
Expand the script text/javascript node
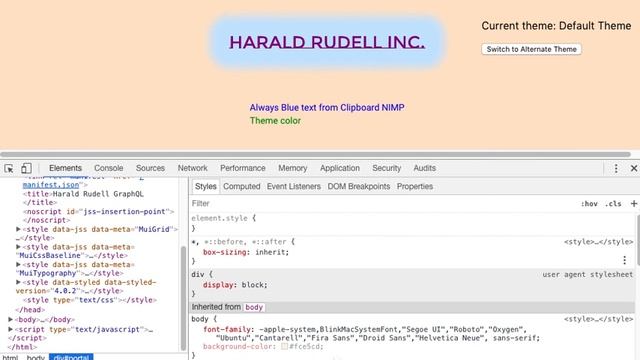pos(11,329)
